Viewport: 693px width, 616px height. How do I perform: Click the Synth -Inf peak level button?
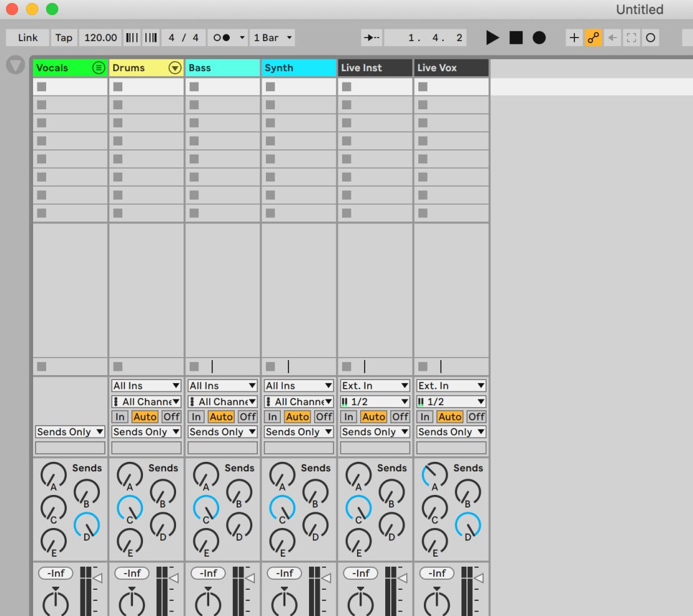pyautogui.click(x=284, y=573)
